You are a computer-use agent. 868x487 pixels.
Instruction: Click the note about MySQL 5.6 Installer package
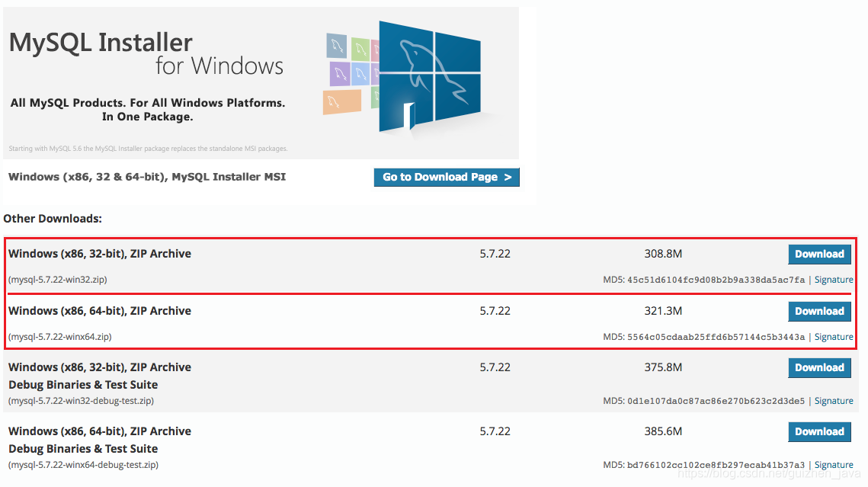point(148,149)
